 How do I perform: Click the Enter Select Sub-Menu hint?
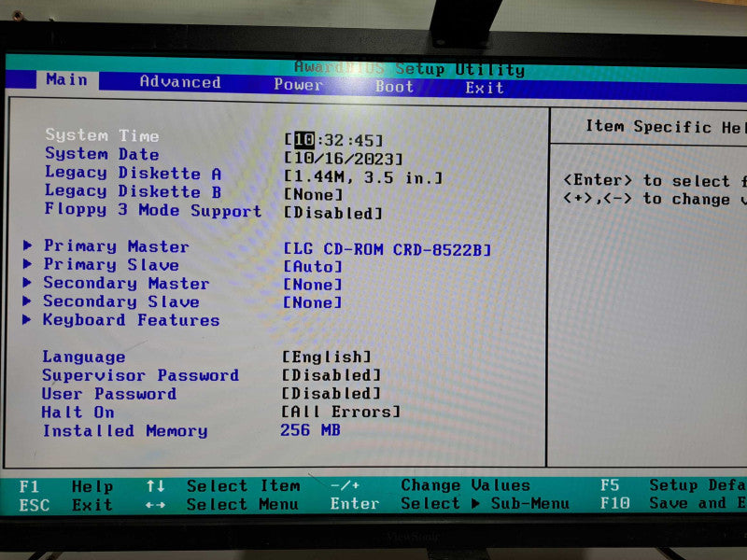[450, 503]
